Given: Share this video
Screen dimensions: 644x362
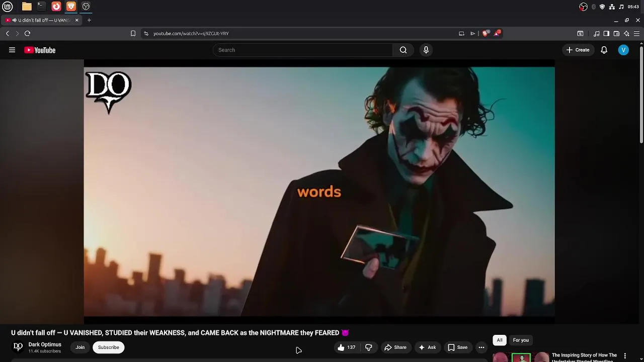Looking at the screenshot, I should click(x=395, y=347).
